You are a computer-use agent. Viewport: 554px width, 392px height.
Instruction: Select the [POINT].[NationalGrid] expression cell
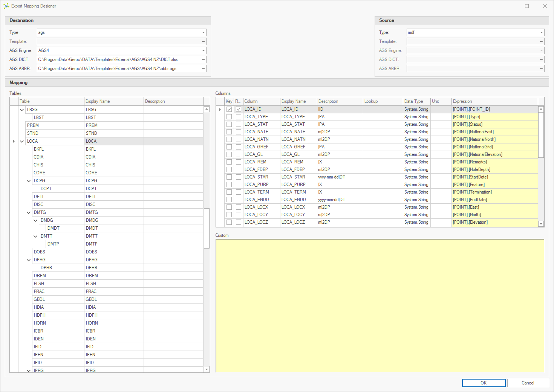click(x=494, y=147)
